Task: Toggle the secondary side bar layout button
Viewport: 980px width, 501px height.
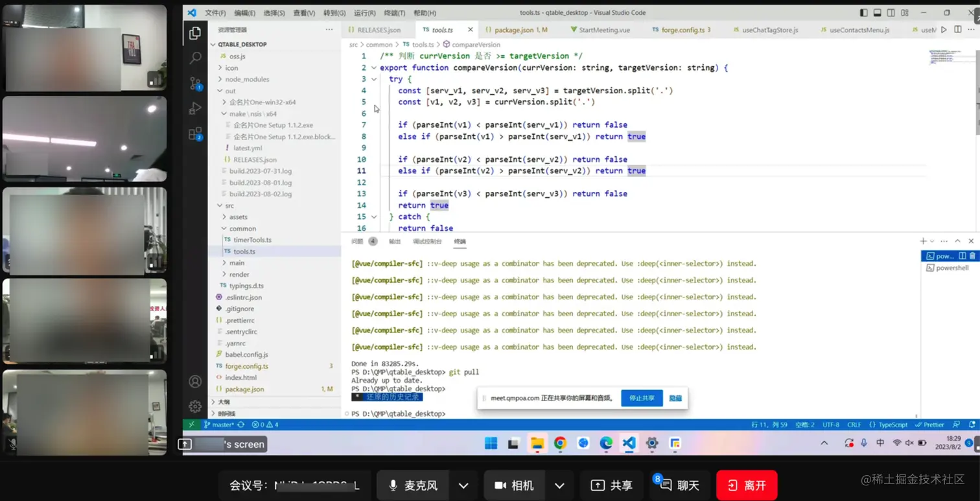Action: [x=891, y=12]
